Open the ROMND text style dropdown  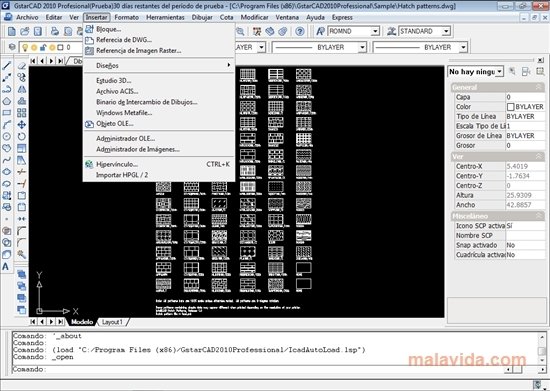tap(375, 31)
